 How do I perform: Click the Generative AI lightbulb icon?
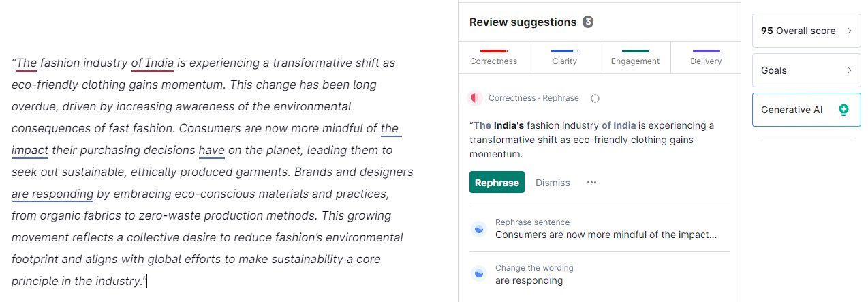point(844,110)
